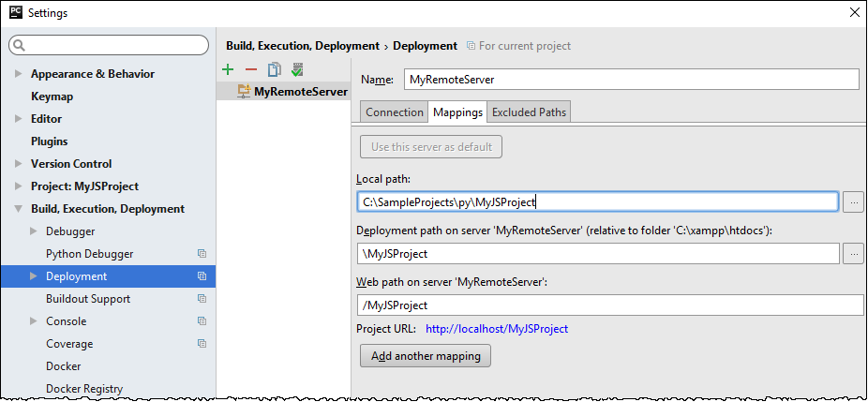
Task: Add a new deployment server with plus icon
Action: click(228, 69)
